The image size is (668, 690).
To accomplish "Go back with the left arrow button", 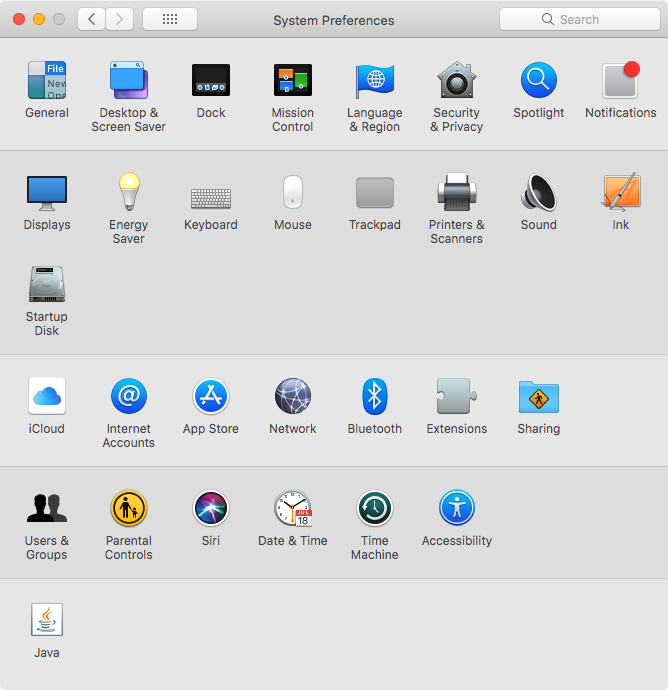I will (x=91, y=19).
